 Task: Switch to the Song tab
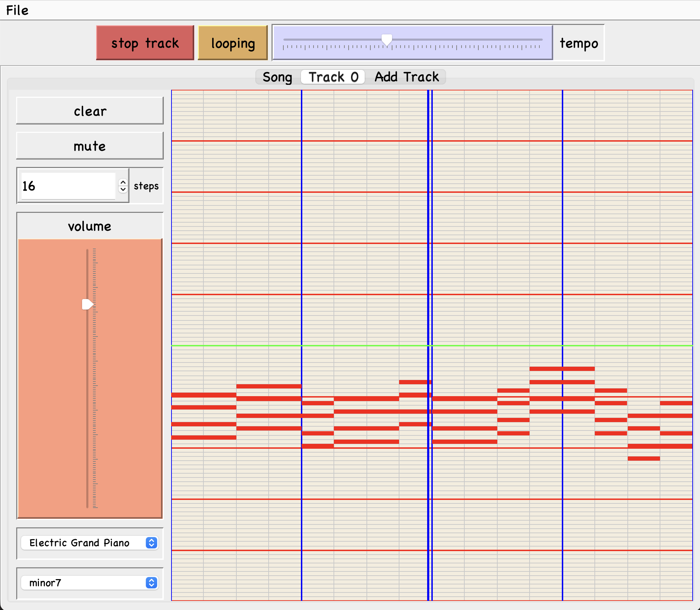pos(277,77)
